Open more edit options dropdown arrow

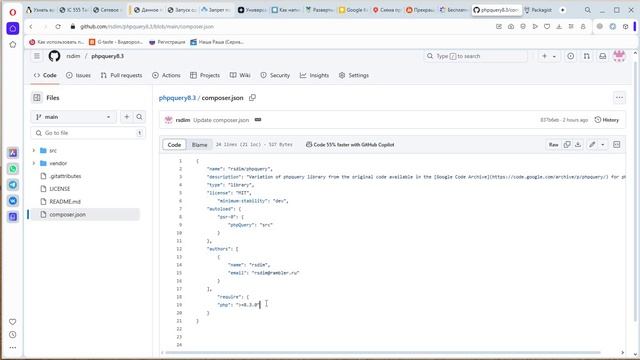click(x=602, y=144)
